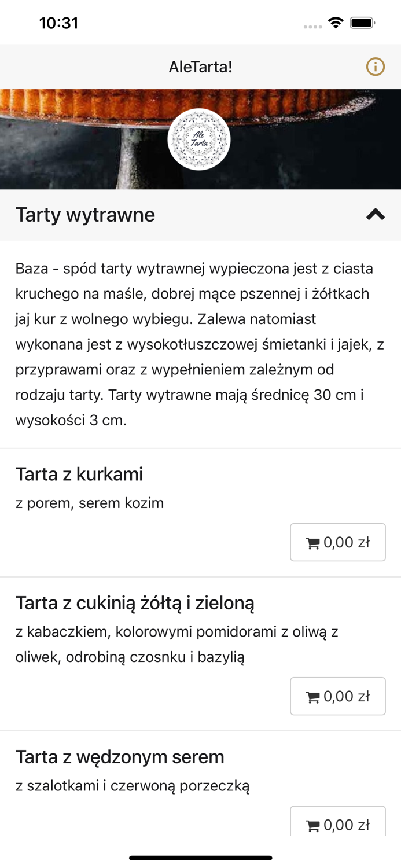Open the restaurant info icon
Image resolution: width=401 pixels, height=868 pixels.
tap(376, 67)
